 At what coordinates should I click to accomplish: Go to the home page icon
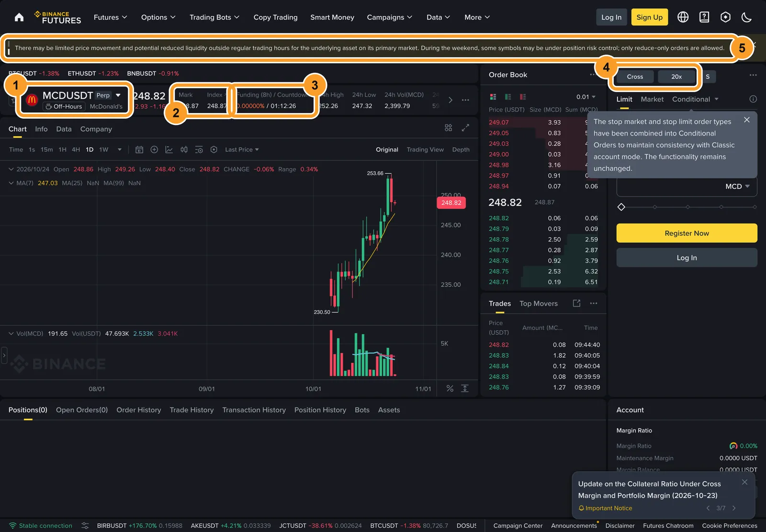19,17
